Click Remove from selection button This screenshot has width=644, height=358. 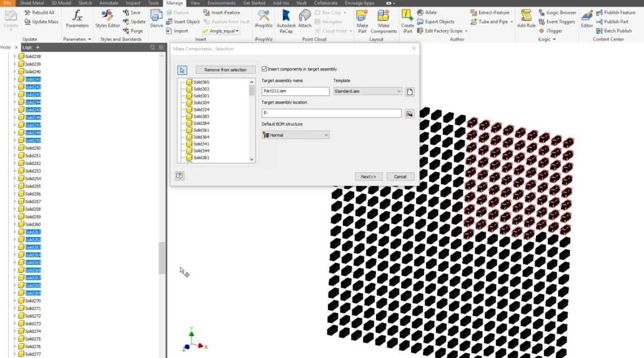click(x=225, y=70)
